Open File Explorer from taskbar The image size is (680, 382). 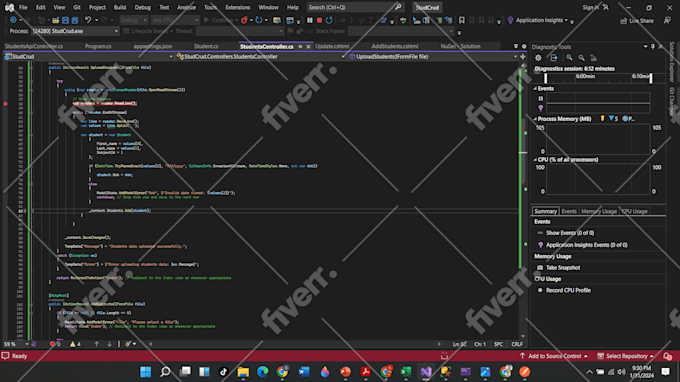pos(243,372)
